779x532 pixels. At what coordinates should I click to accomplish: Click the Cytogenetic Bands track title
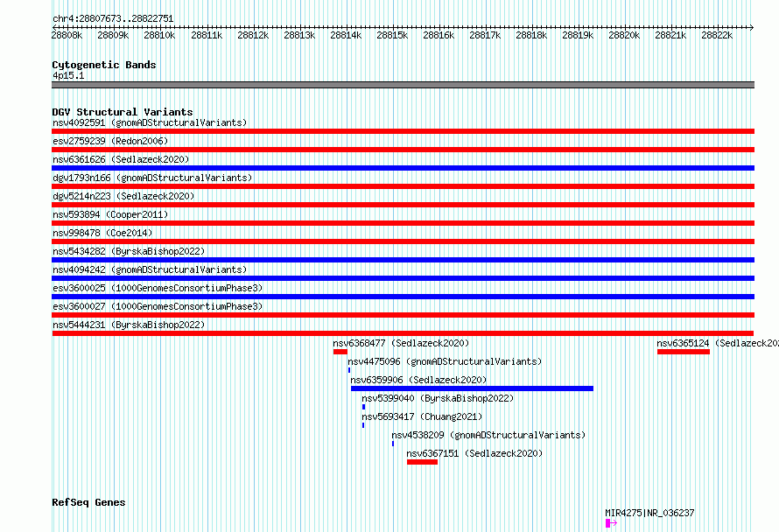coord(104,65)
